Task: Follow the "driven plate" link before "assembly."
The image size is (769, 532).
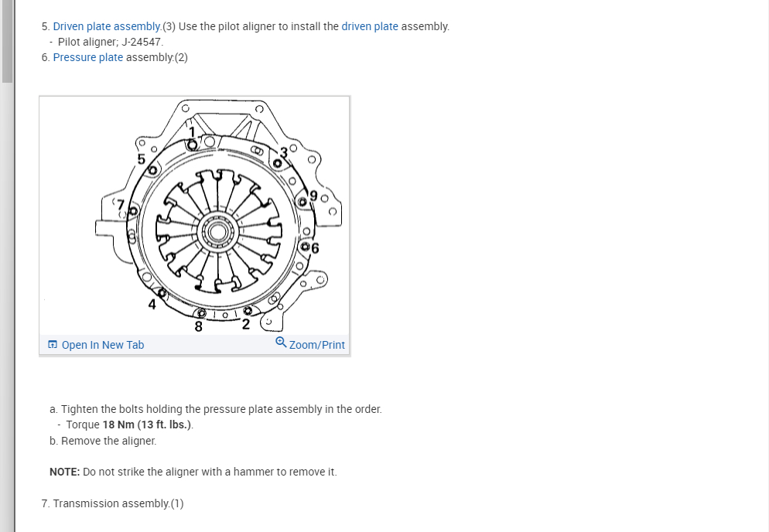Action: coord(370,26)
